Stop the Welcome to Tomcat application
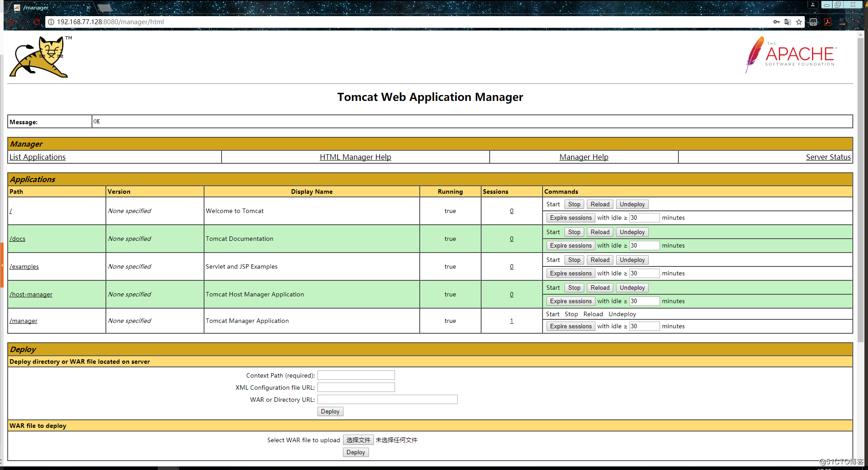 (x=574, y=204)
